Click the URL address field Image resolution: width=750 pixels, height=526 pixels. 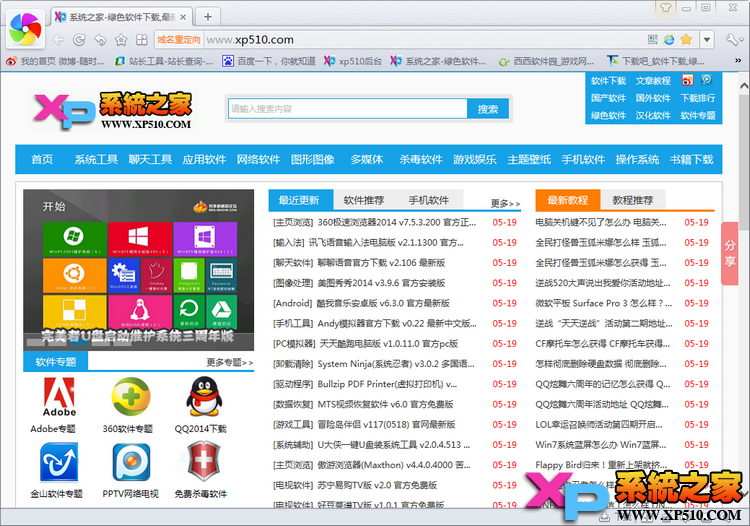click(423, 40)
